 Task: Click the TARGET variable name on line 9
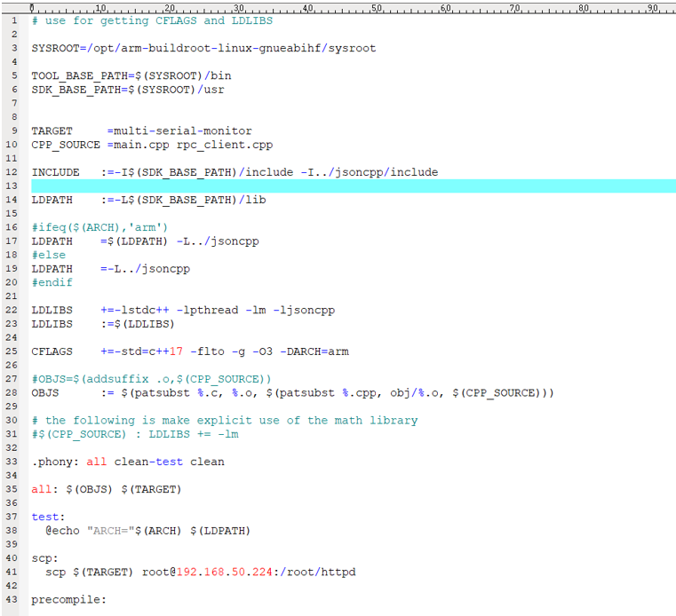pos(52,131)
